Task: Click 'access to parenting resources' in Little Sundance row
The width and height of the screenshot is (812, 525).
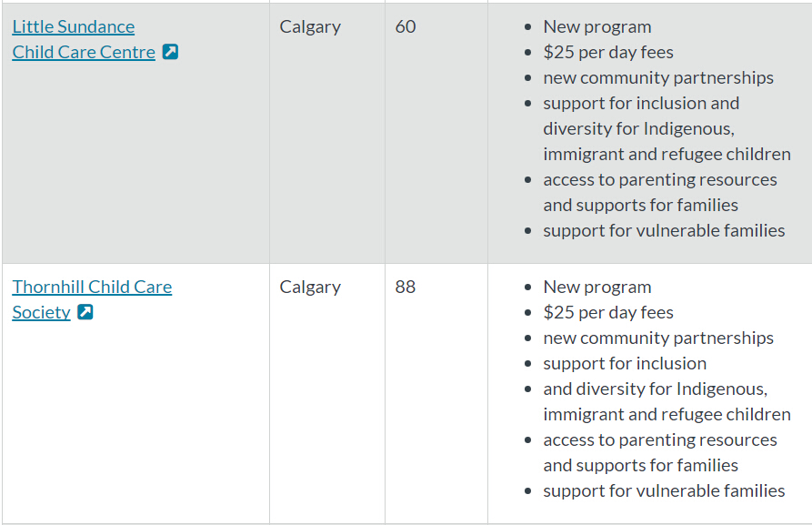Action: 660,180
